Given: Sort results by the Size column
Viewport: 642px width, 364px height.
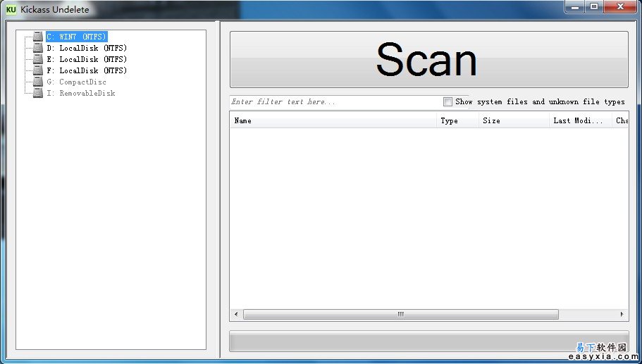Looking at the screenshot, I should tap(514, 120).
